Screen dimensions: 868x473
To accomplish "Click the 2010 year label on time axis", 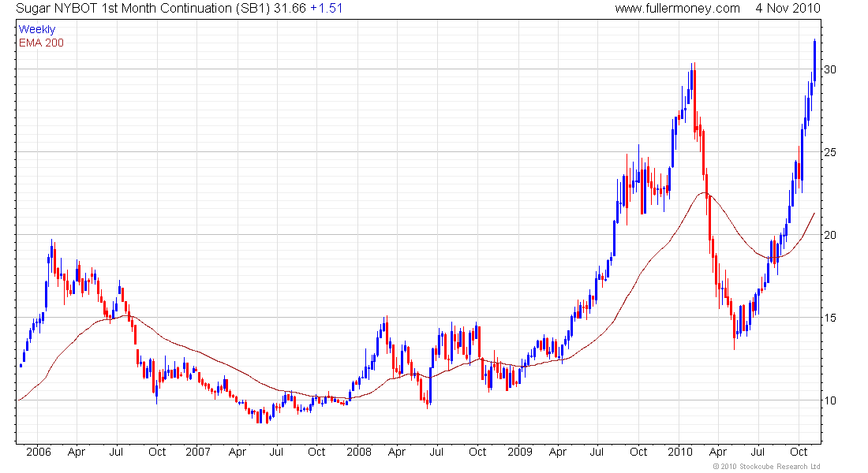I will (679, 452).
